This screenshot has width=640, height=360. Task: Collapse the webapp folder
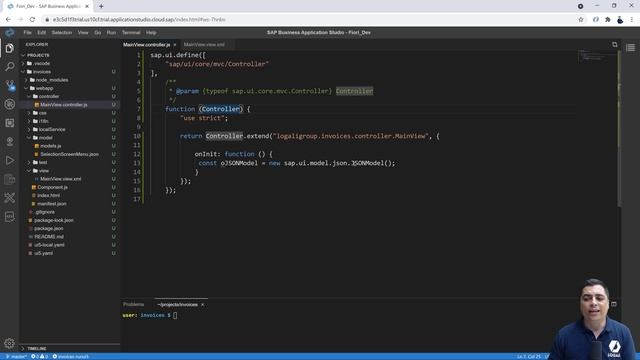[x=27, y=88]
